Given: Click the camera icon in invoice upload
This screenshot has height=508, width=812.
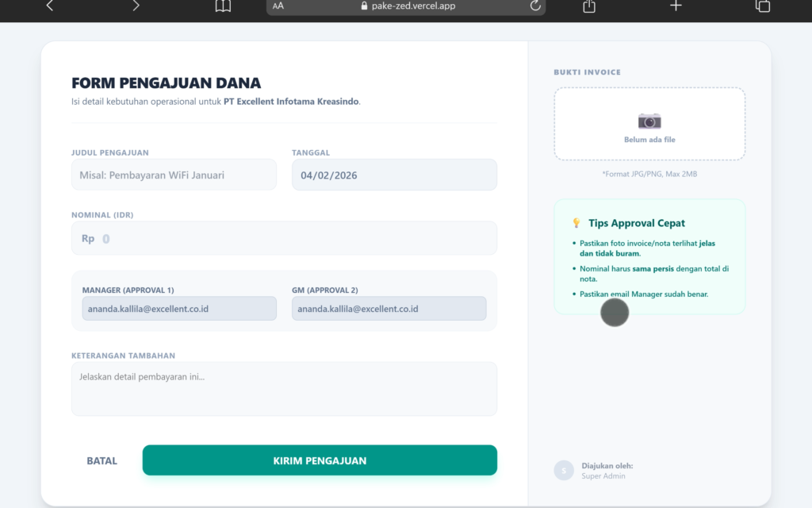Looking at the screenshot, I should [x=649, y=121].
